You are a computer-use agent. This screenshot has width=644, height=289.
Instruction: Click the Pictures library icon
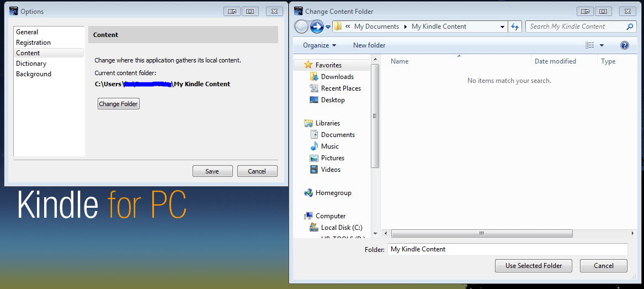tap(314, 158)
